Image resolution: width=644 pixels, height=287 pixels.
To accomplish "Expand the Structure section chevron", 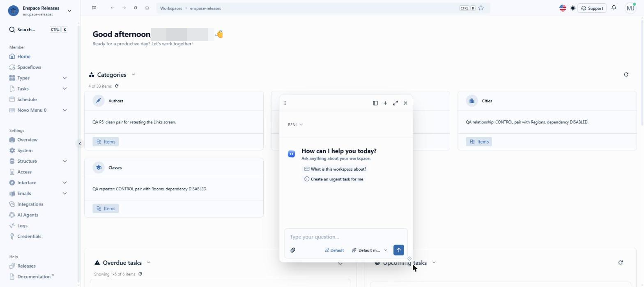I will pyautogui.click(x=64, y=161).
